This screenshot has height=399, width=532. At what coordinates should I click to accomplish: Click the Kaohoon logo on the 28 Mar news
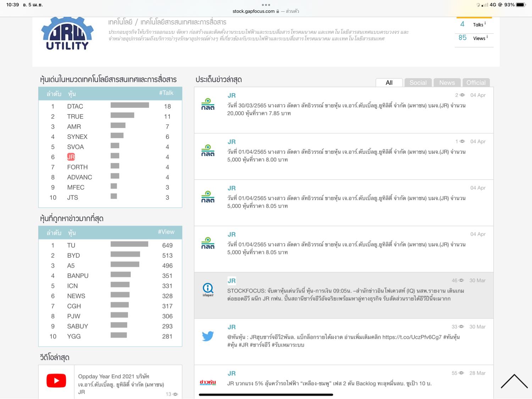pyautogui.click(x=208, y=382)
